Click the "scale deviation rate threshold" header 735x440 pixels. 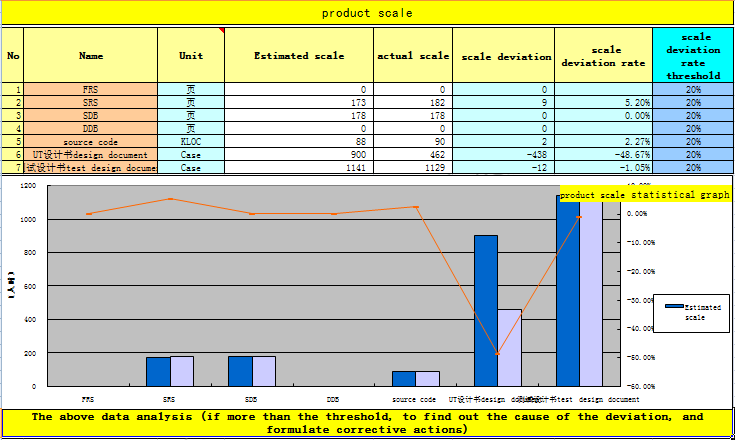click(x=693, y=56)
